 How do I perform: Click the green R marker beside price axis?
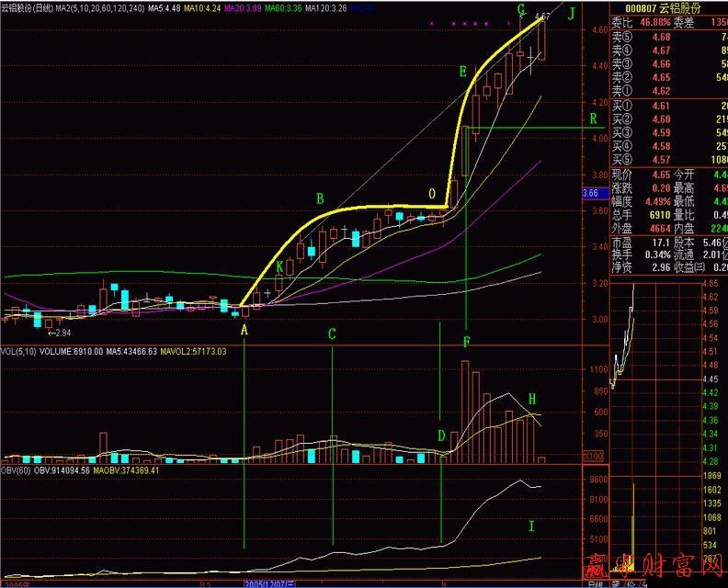[x=594, y=119]
